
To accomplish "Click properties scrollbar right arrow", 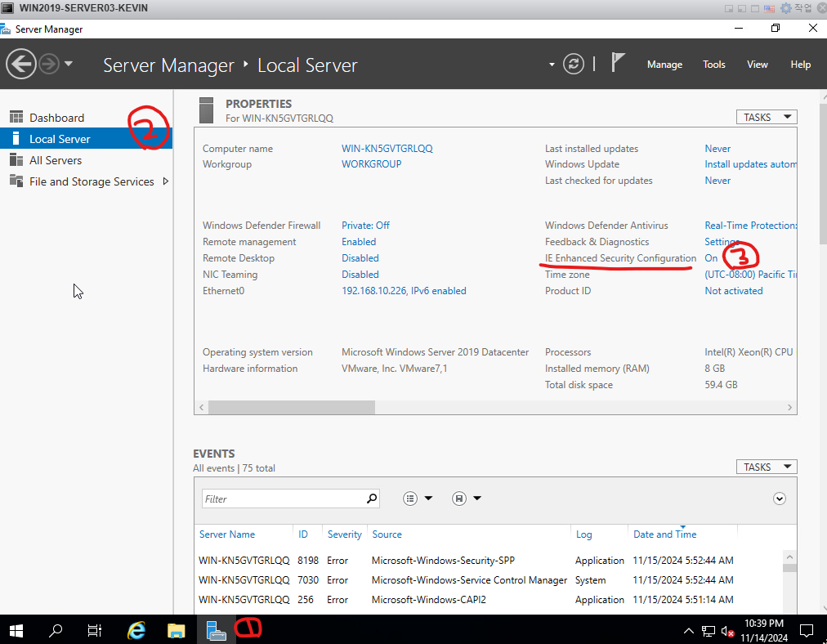I will click(x=789, y=407).
